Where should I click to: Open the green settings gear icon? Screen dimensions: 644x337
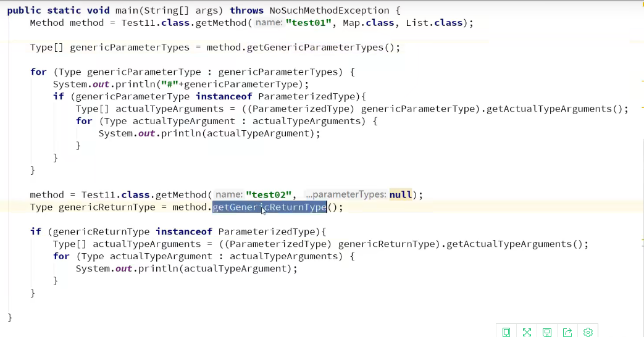click(588, 332)
